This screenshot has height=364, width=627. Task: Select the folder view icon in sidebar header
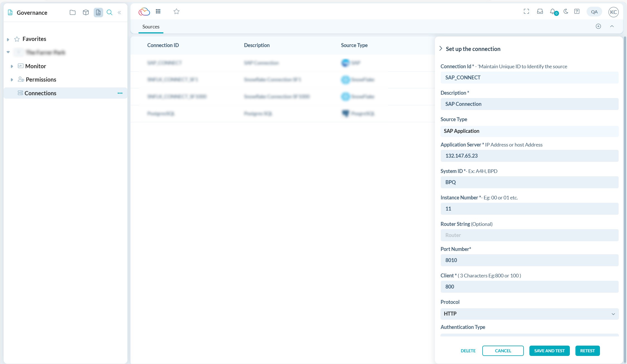(x=72, y=13)
